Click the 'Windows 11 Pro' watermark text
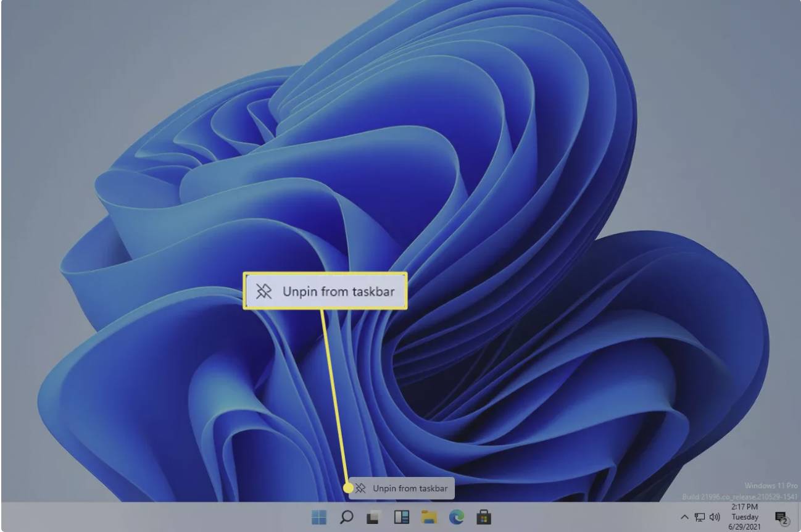 [770, 486]
